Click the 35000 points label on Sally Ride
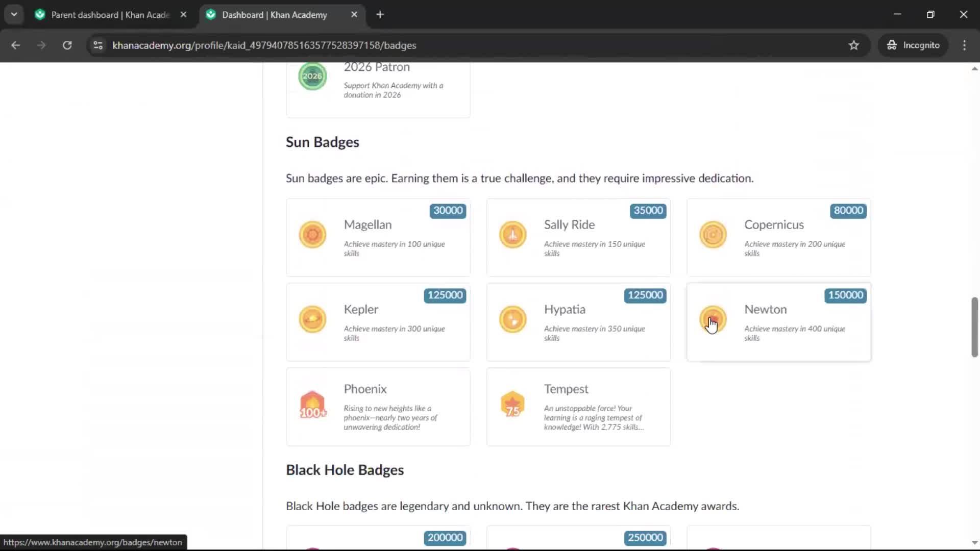Screen dimensions: 980x551 point(648,210)
